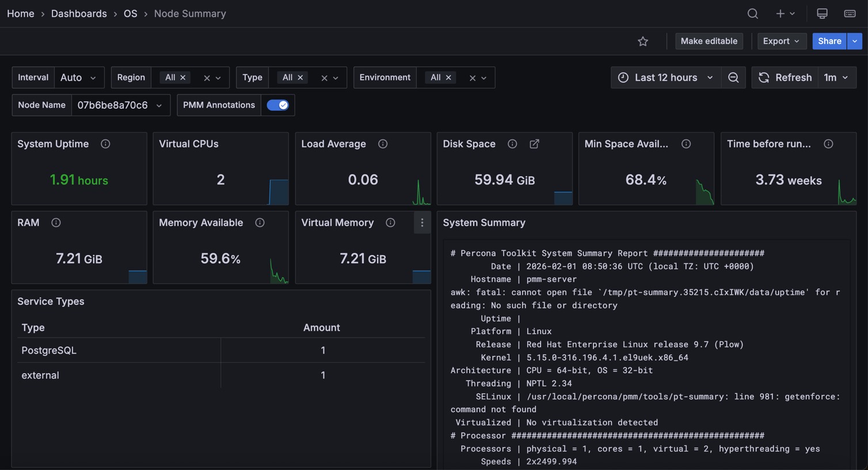Show info tooltip for System Uptime
The image size is (868, 470).
point(105,144)
